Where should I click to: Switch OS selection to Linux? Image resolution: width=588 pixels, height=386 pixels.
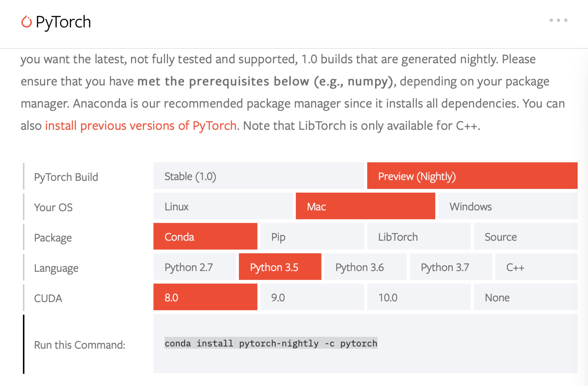pos(224,207)
